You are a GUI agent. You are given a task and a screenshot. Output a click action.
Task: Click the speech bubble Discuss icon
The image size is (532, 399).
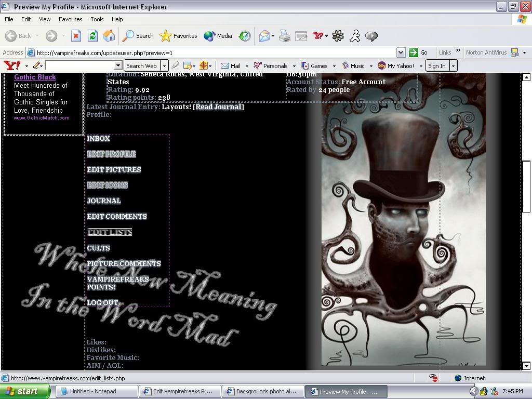point(371,36)
